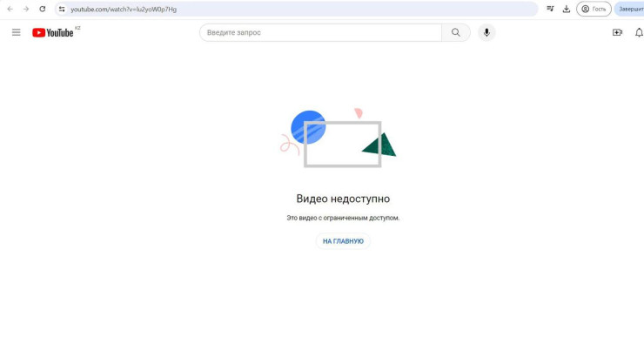644x351 pixels.
Task: Open the browser downloads icon
Action: click(567, 9)
